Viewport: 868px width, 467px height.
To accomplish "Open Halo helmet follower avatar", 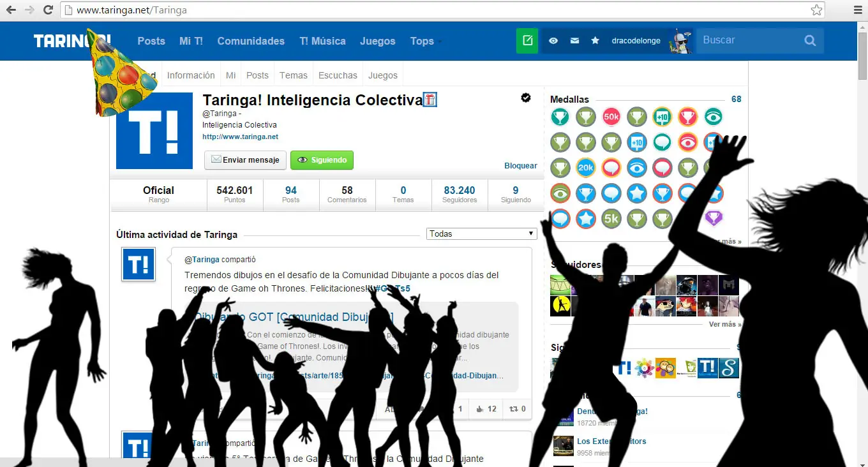I will pos(687,285).
